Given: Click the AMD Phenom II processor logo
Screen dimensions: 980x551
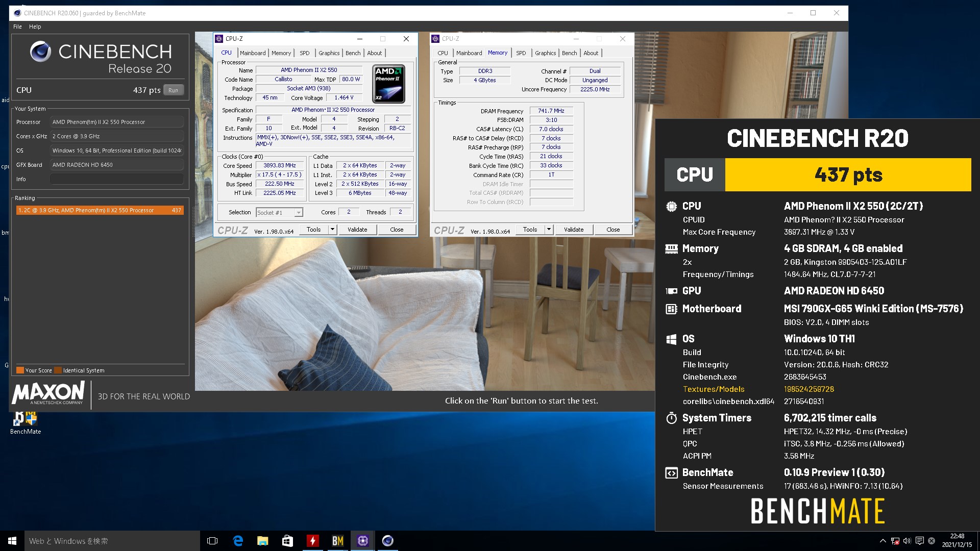Looking at the screenshot, I should (388, 84).
